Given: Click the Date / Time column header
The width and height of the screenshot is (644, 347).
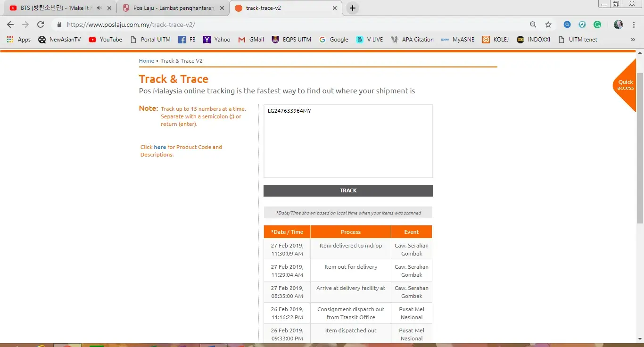Looking at the screenshot, I should click(287, 232).
